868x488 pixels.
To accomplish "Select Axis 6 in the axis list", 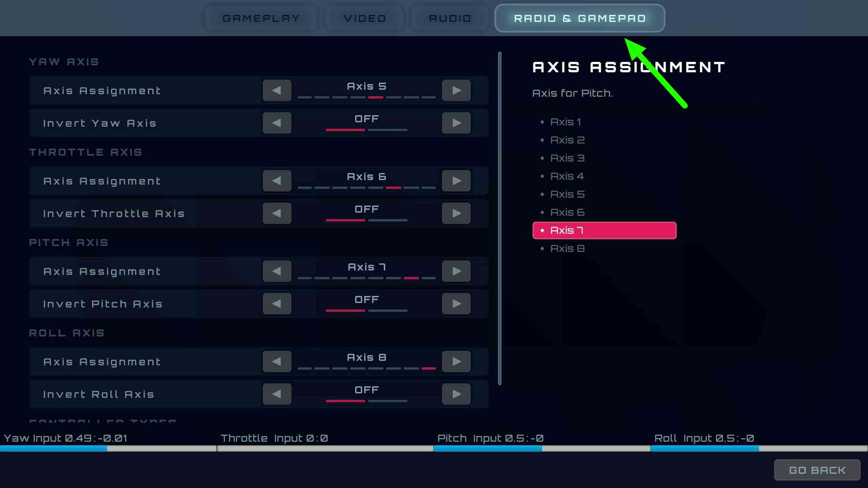I will (x=567, y=211).
